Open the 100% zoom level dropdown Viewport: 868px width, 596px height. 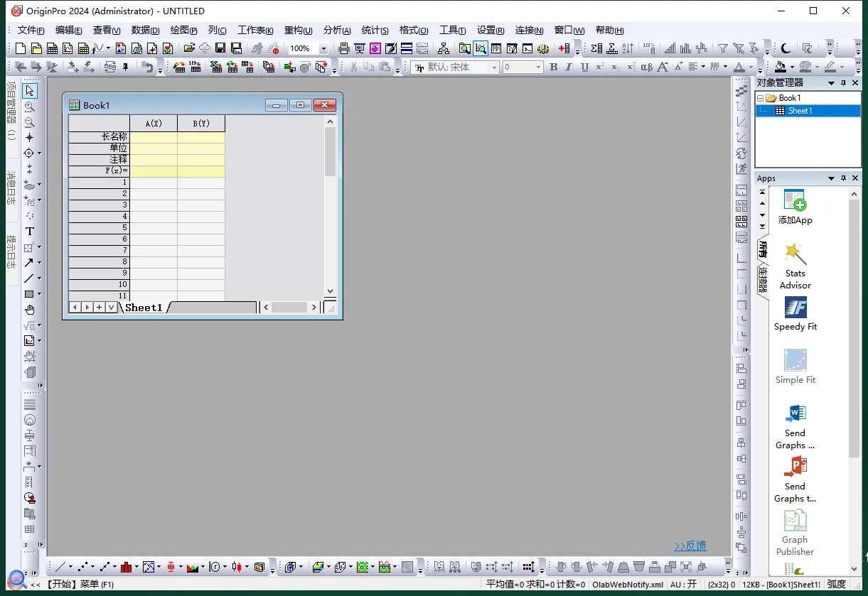pyautogui.click(x=323, y=49)
